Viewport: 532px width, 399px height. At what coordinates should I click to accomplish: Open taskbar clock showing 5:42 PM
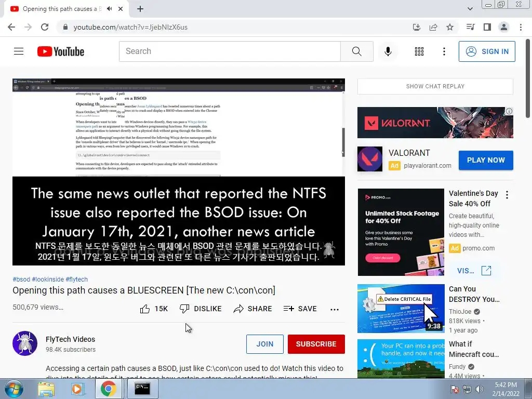click(x=506, y=389)
